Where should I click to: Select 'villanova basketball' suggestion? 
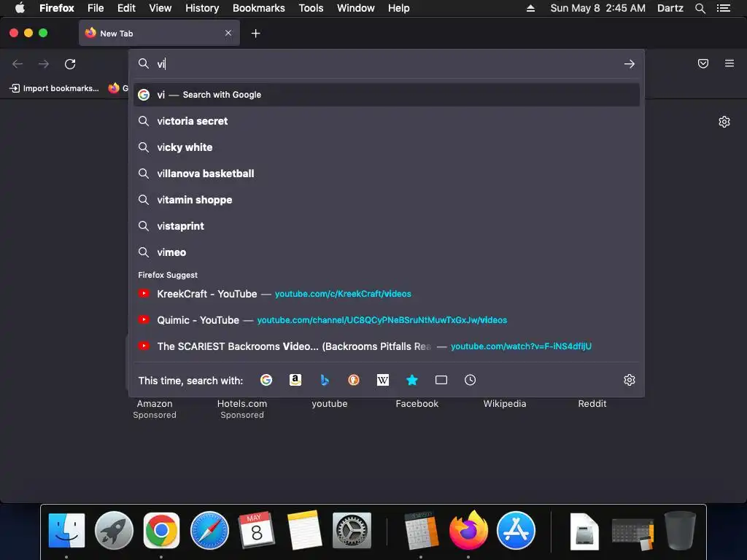387,174
